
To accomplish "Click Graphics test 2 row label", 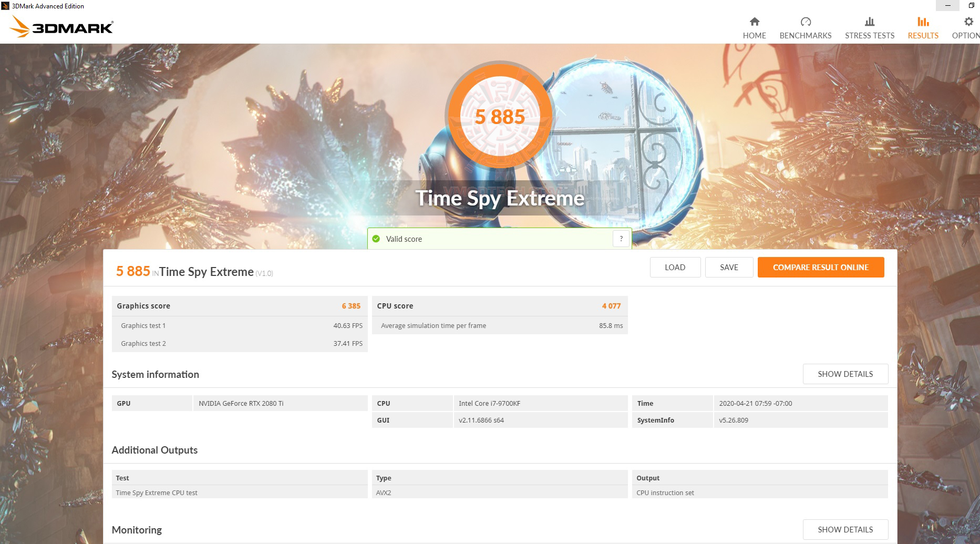I will [x=143, y=344].
